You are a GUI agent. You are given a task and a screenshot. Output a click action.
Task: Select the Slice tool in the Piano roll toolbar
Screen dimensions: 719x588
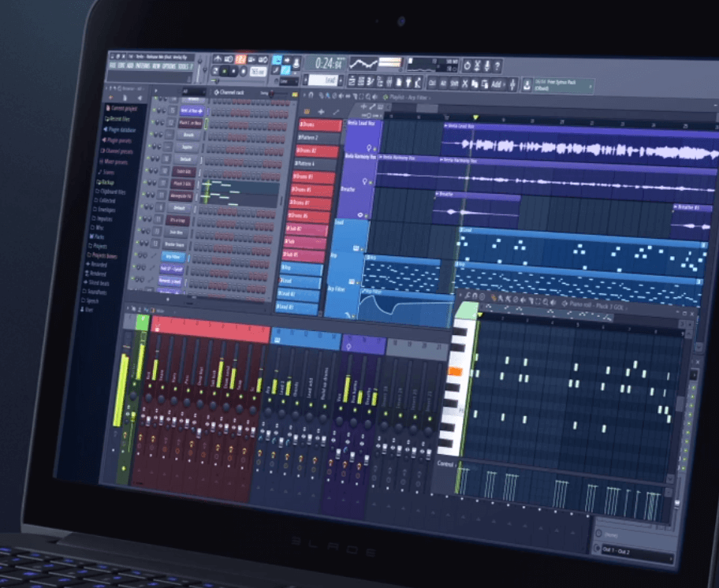coord(531,300)
